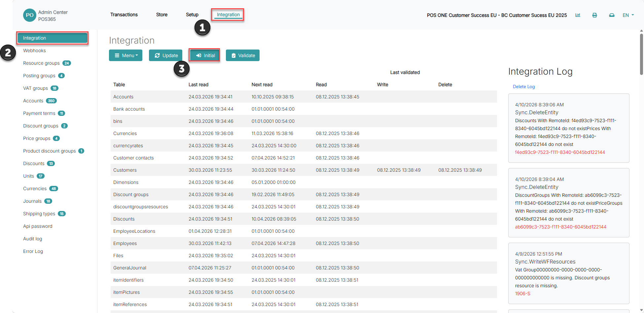Click Customers delete time 08.12.2025 13:38:49
The image size is (644, 313).
(x=460, y=170)
